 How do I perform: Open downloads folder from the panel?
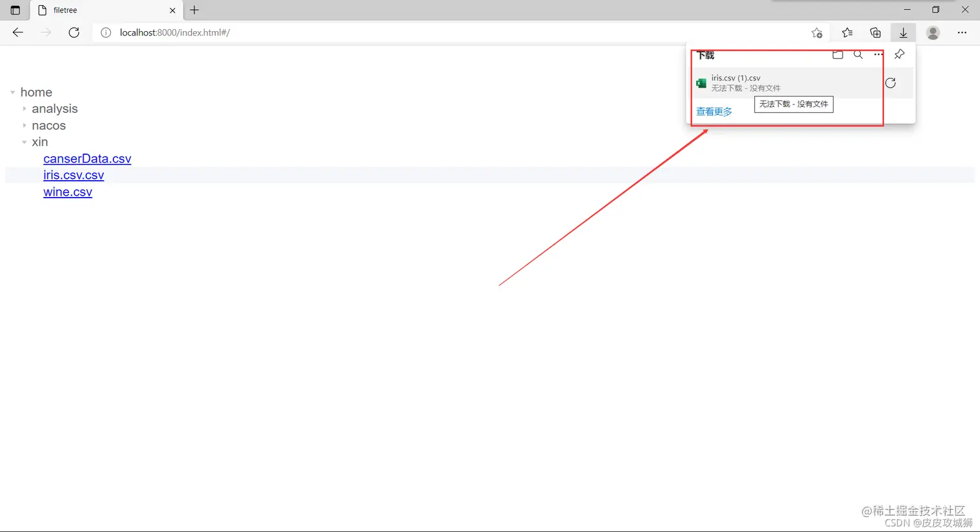click(837, 55)
